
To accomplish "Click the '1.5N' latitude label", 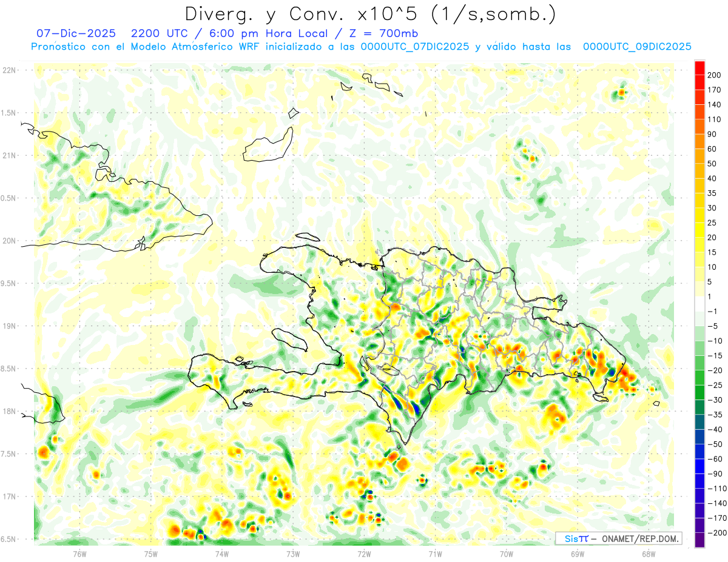I will 8,113.
